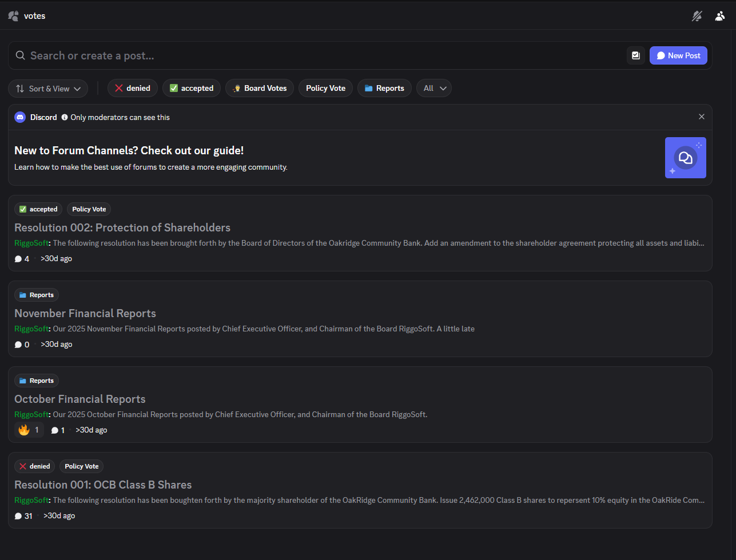Click the search magnifier icon

tap(20, 55)
